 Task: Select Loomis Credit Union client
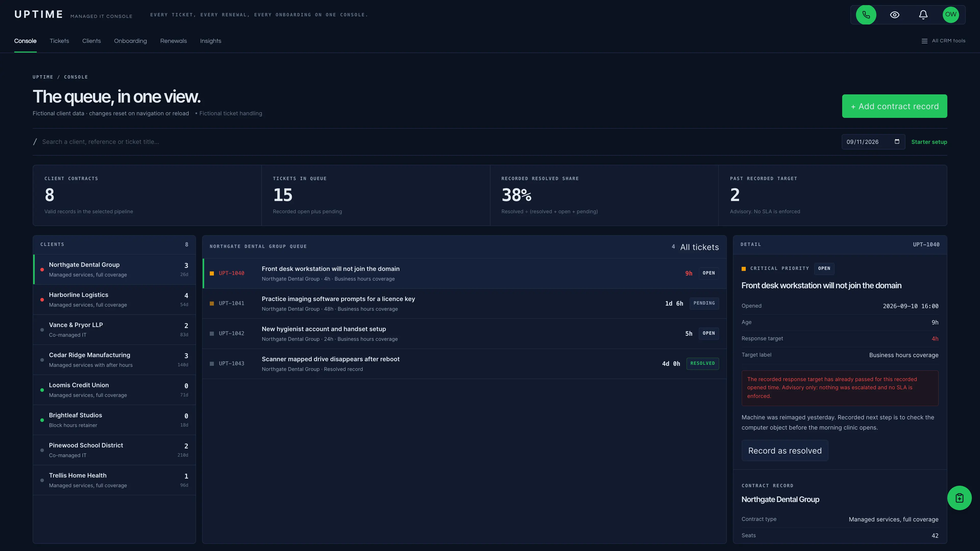point(114,390)
